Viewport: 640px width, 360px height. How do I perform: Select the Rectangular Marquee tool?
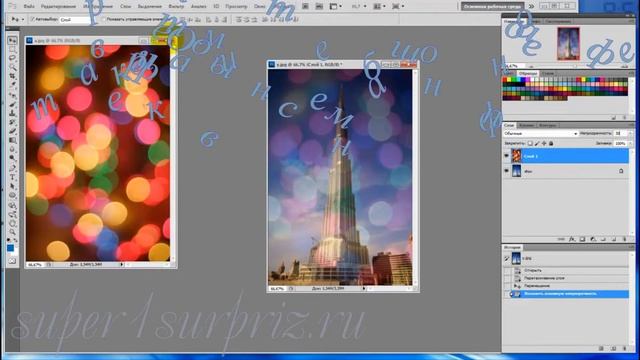pos(12,49)
